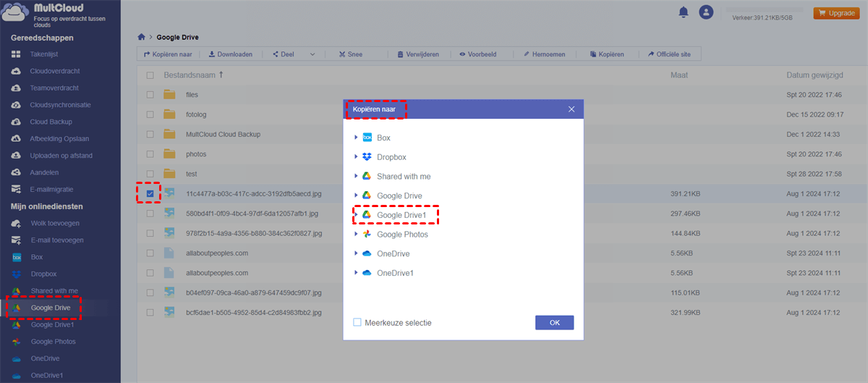Click Uploaden op afstand sidebar icon
The image size is (868, 383).
(16, 156)
